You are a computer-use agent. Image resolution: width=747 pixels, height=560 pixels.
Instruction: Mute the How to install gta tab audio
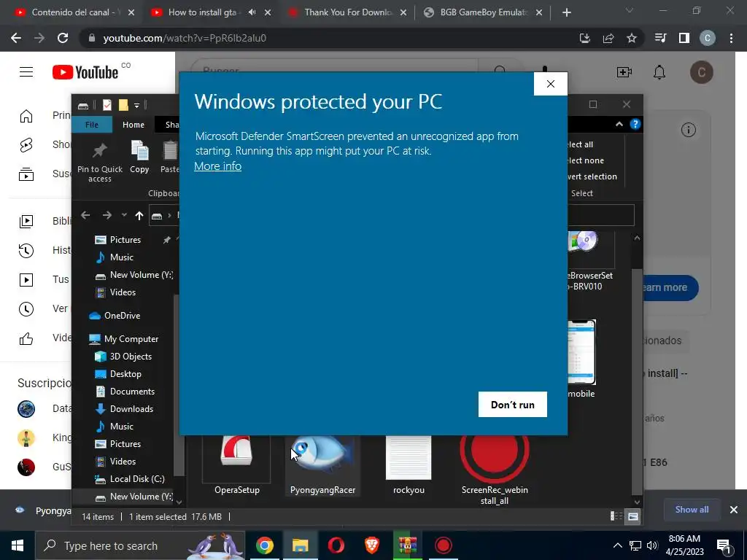tap(252, 12)
